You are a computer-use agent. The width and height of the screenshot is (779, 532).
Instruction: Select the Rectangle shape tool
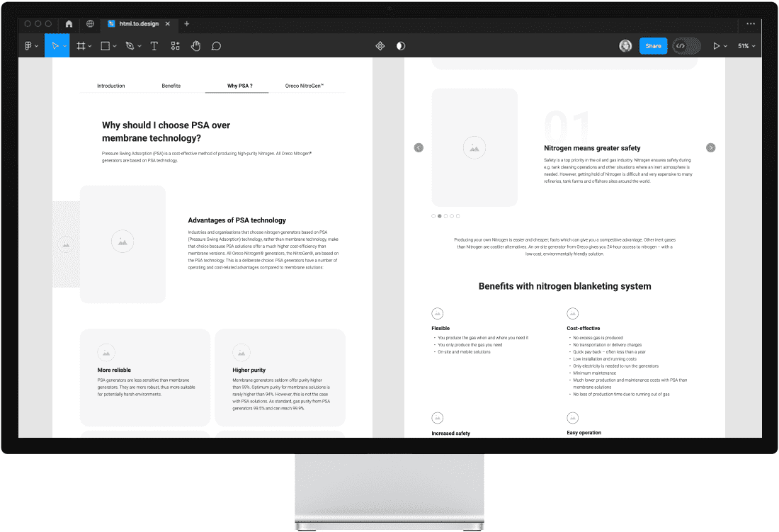(x=106, y=46)
